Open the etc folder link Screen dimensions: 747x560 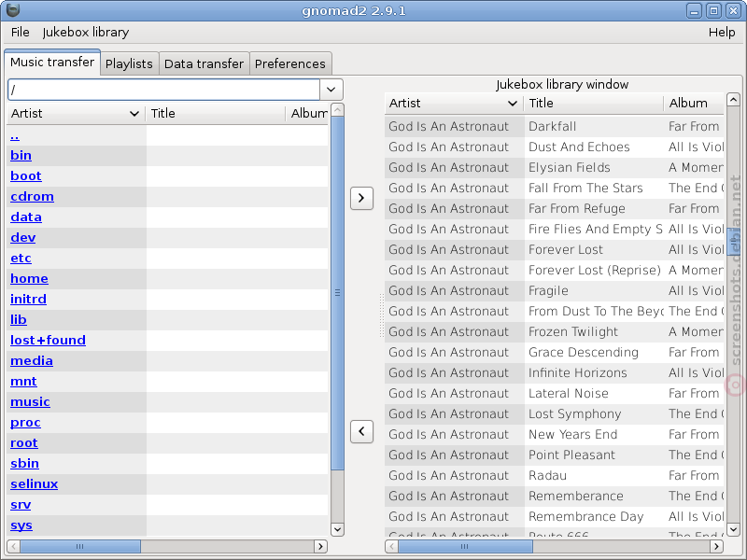pos(21,258)
